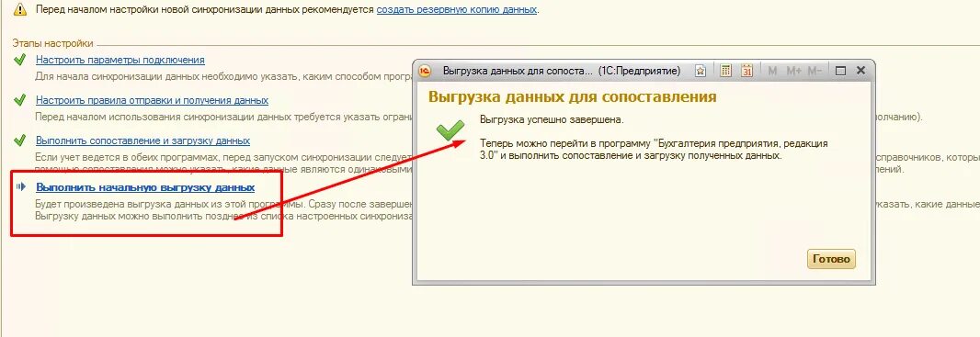Click green checkmark beside connection parameters step
Image resolution: width=980 pixels, height=337 pixels.
(20, 60)
